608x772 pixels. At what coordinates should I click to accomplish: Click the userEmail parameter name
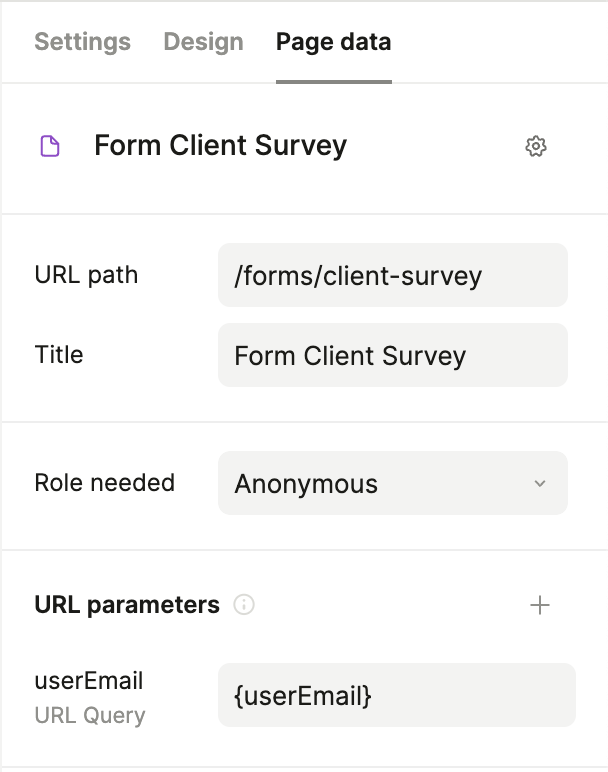89,681
